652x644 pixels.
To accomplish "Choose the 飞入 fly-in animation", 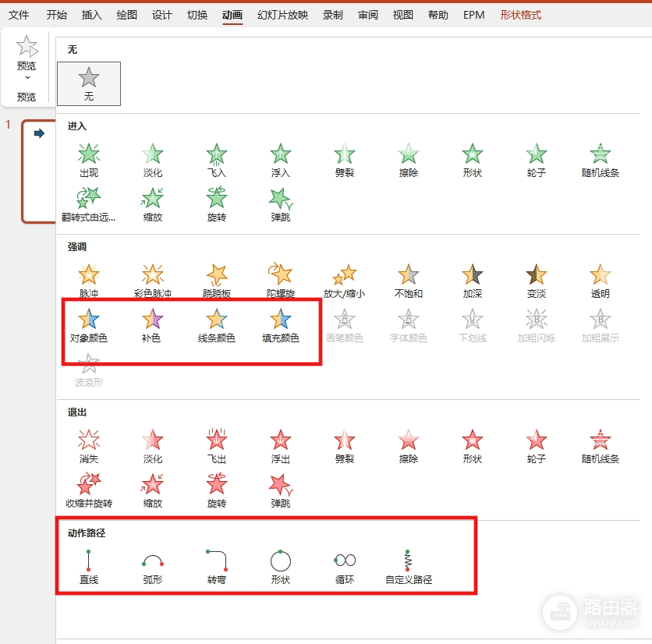I will click(217, 161).
